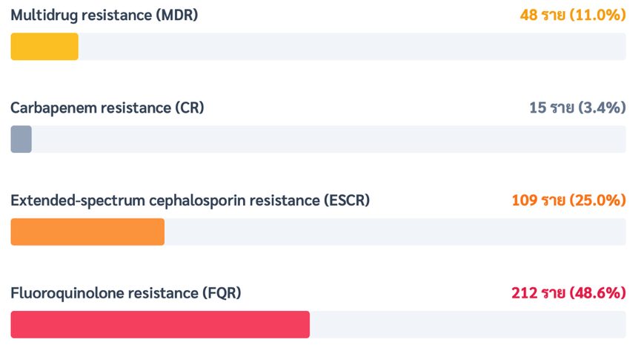This screenshot has width=644, height=348.
Task: Click the yellow MDR progress bar fill
Action: click(44, 47)
